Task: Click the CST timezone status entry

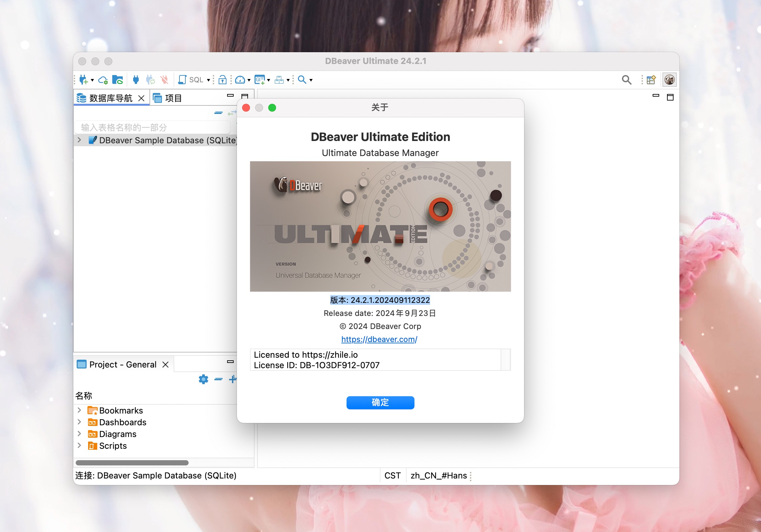Action: pos(393,476)
